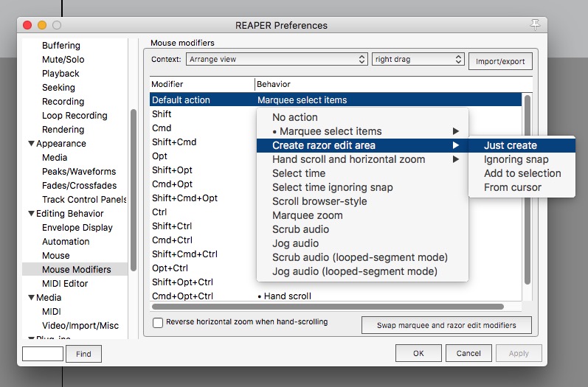Choose Add to selection in submenu
588x387 pixels.
click(522, 173)
